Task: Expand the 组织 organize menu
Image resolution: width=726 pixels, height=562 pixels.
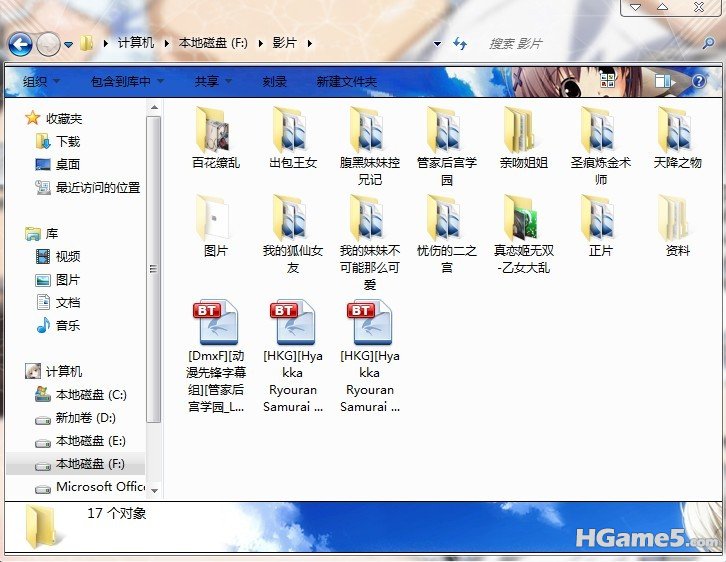Action: pos(41,82)
